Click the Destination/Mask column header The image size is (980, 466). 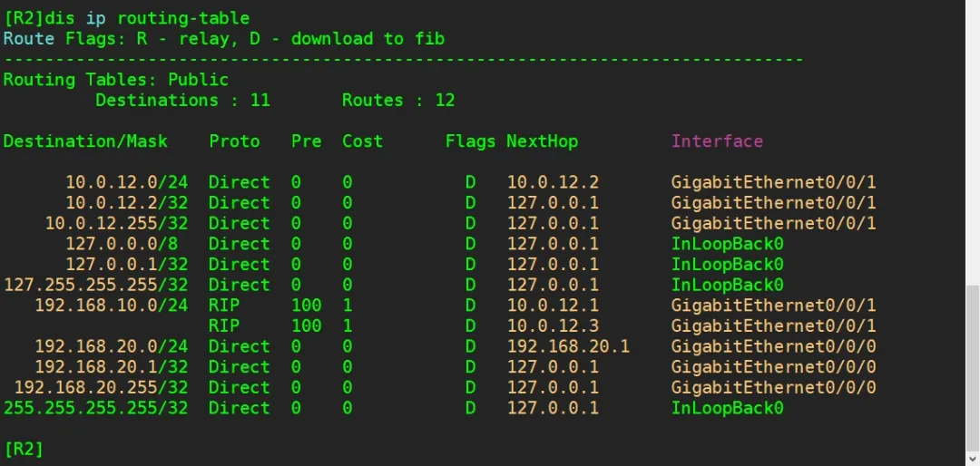point(85,141)
